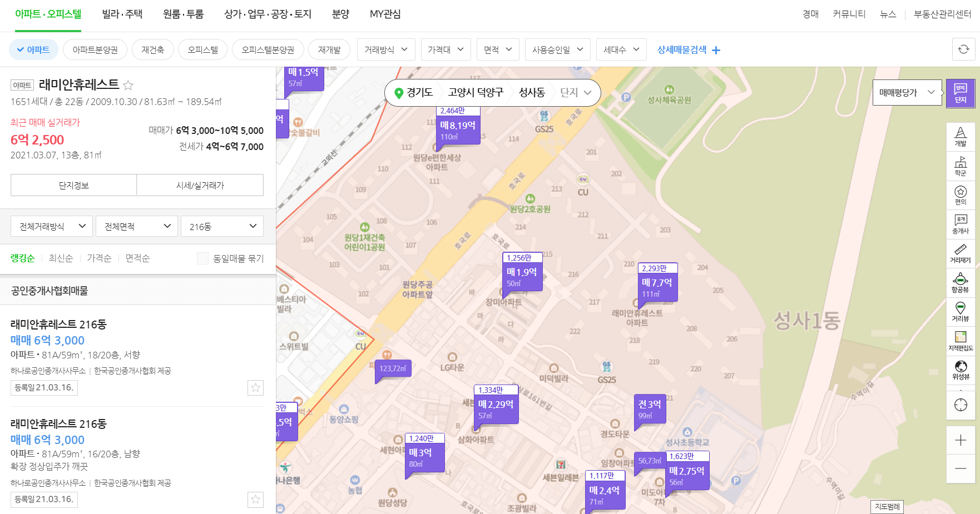Open the 지도범례 map legend
Image resolution: width=980 pixels, height=514 pixels.
[x=887, y=506]
